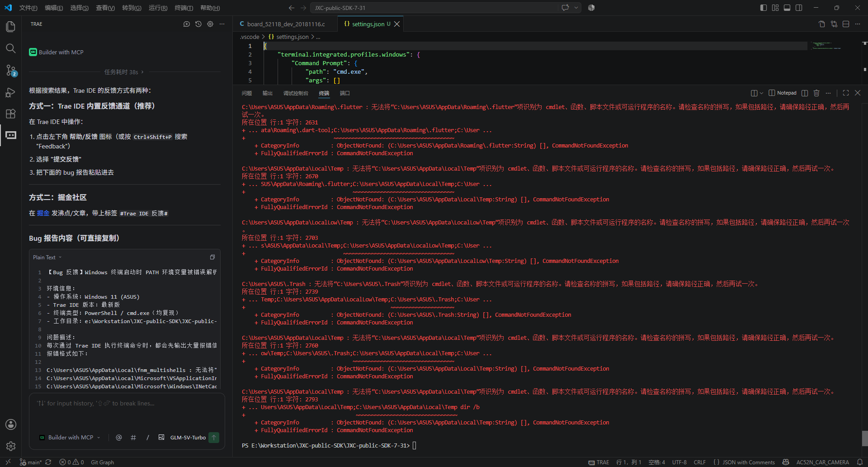Screen dimensions: 868x467
Task: Go forward in editor navigation history
Action: (303, 8)
